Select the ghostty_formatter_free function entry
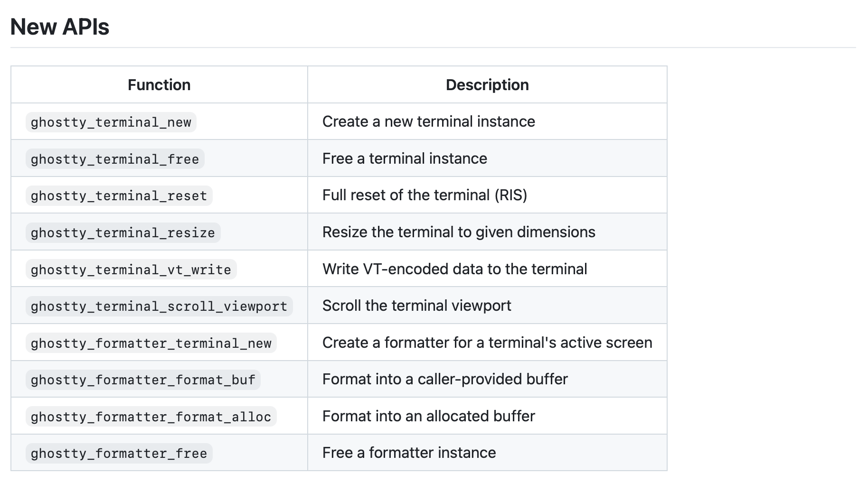Image resolution: width=868 pixels, height=483 pixels. click(x=119, y=454)
